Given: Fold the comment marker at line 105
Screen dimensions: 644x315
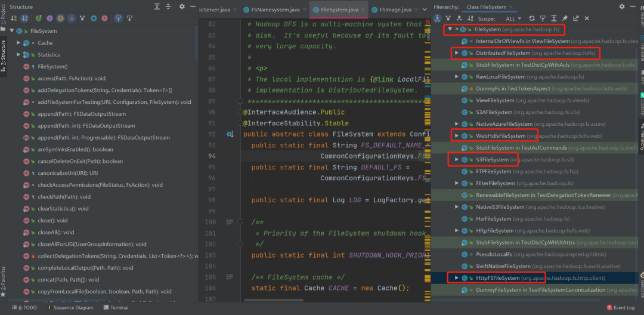Looking at the screenshot, I should click(230, 277).
